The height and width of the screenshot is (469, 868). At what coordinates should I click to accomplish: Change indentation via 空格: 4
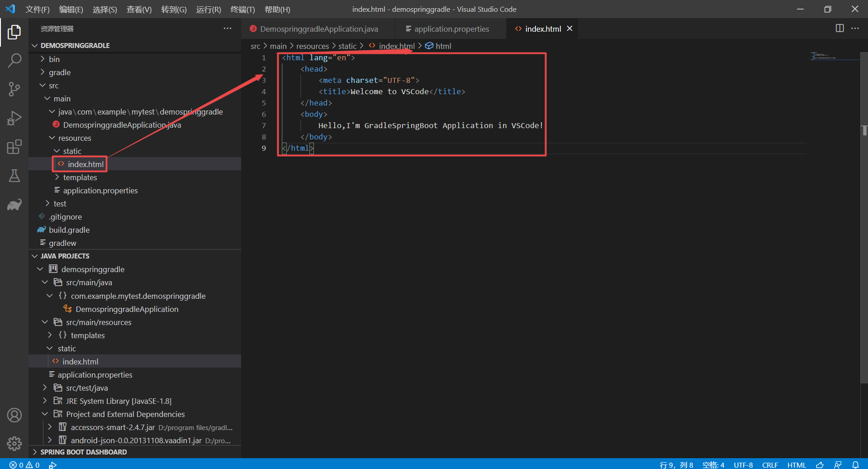click(x=713, y=465)
